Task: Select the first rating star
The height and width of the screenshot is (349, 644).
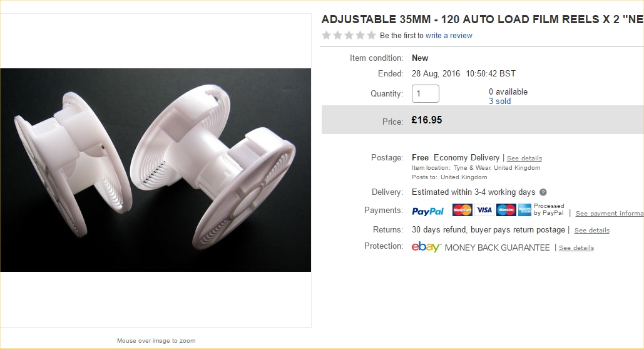Action: click(x=326, y=36)
